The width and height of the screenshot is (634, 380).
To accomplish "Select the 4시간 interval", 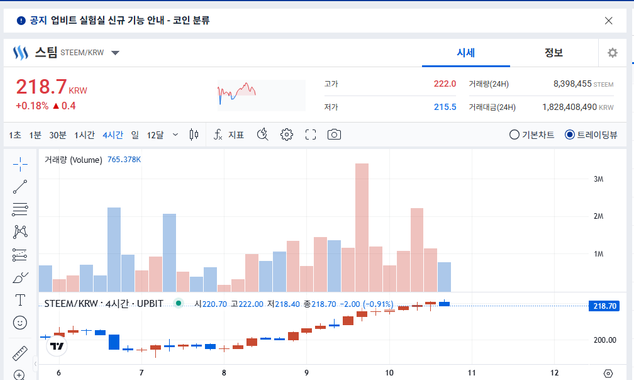I will pos(113,135).
